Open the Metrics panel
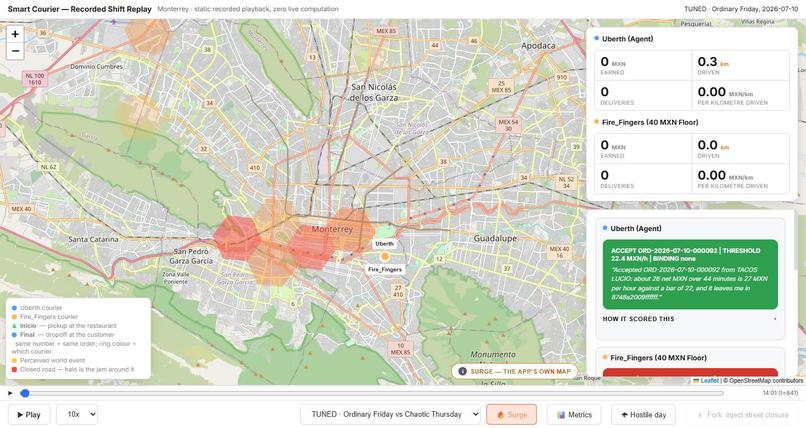 [x=574, y=415]
